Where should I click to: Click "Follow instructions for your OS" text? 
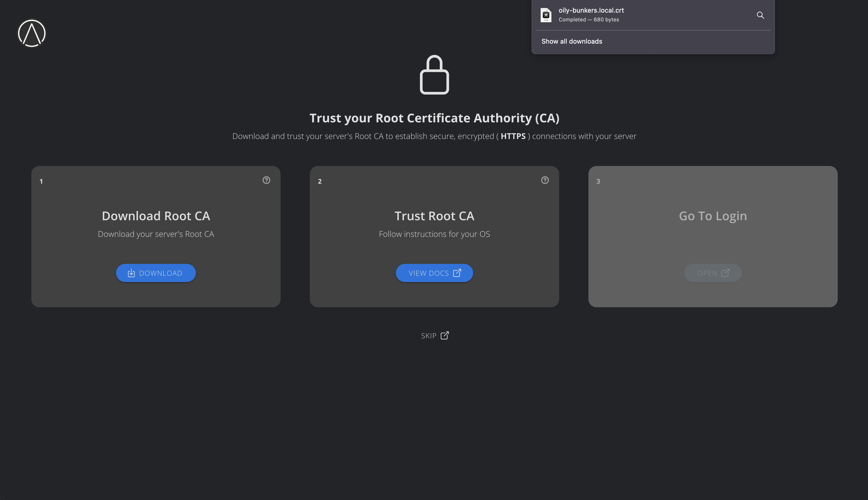(x=434, y=234)
